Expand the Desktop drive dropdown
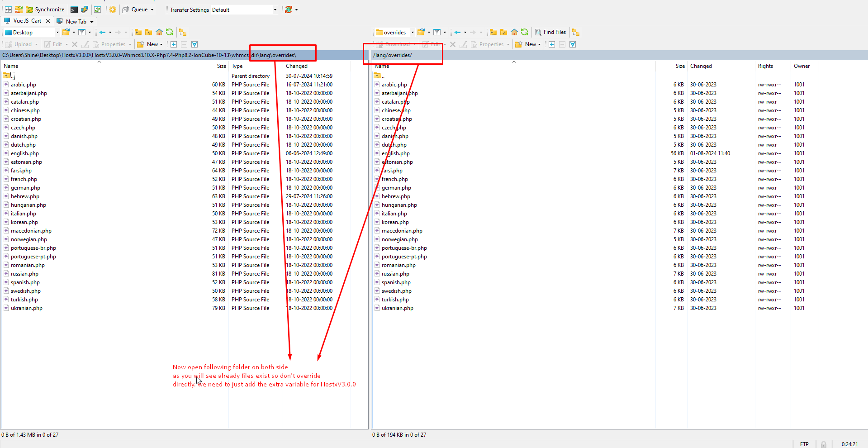Screen dimensions: 868x448 coord(57,32)
